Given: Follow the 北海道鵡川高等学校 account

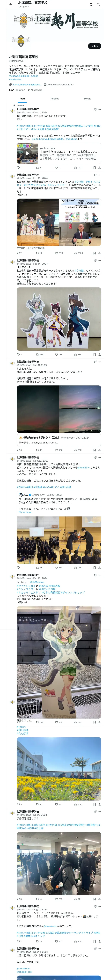Looking at the screenshot, I should [95, 46].
